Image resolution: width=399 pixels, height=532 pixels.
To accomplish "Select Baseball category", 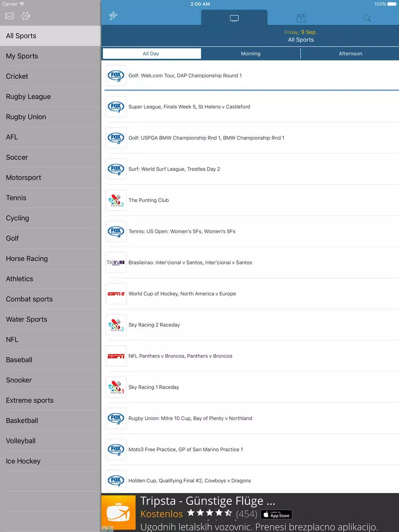I will pos(50,360).
